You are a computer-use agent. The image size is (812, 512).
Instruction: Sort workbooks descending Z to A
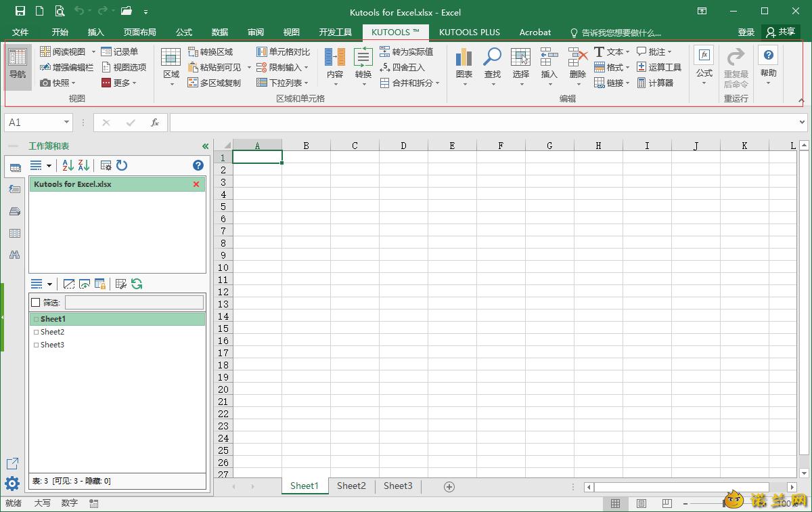(84, 165)
